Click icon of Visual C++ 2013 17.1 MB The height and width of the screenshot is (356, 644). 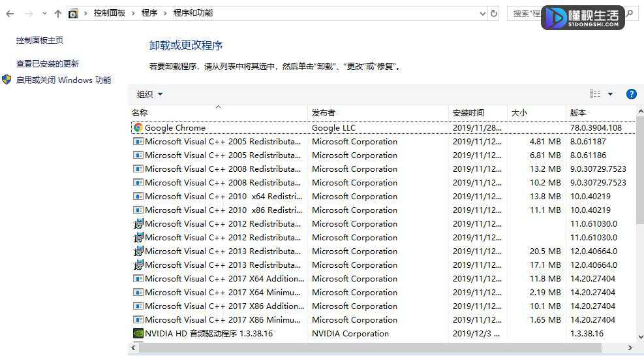click(x=138, y=265)
